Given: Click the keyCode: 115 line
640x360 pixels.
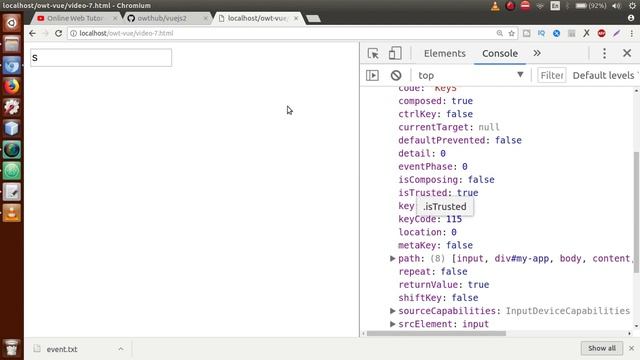Looking at the screenshot, I should tap(430, 219).
